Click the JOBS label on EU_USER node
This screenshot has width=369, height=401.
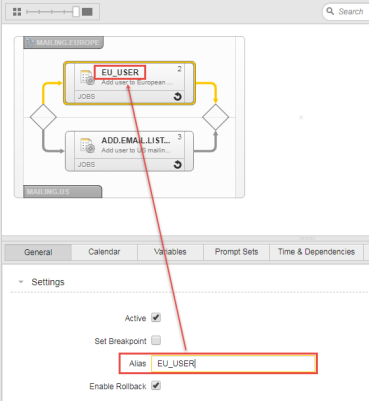tap(86, 97)
